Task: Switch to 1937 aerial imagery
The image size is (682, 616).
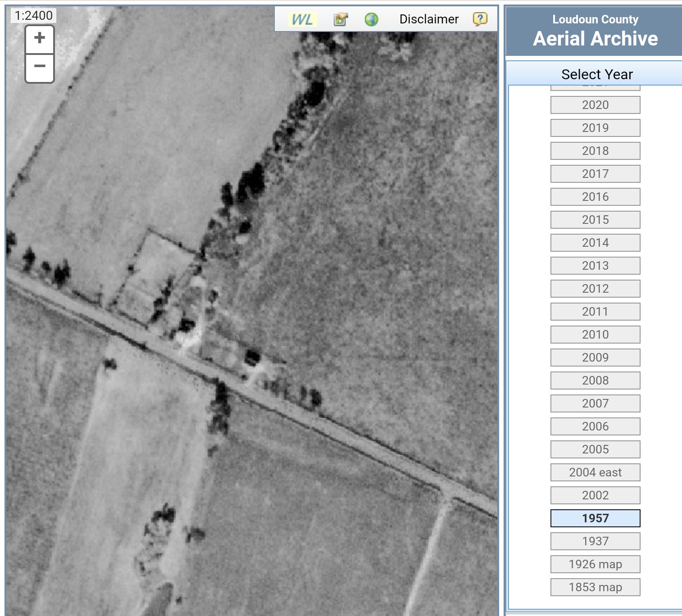Action: point(595,541)
